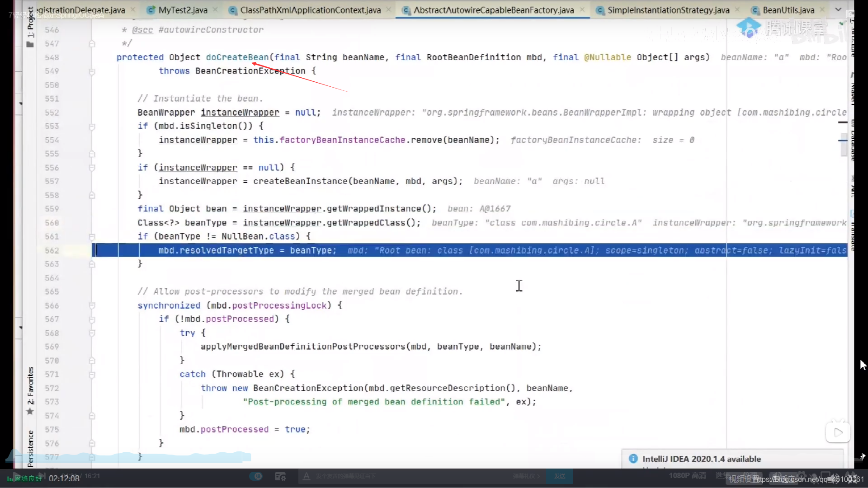Collapse the NullBean if-block at line 561
The image size is (868, 488).
(92, 237)
